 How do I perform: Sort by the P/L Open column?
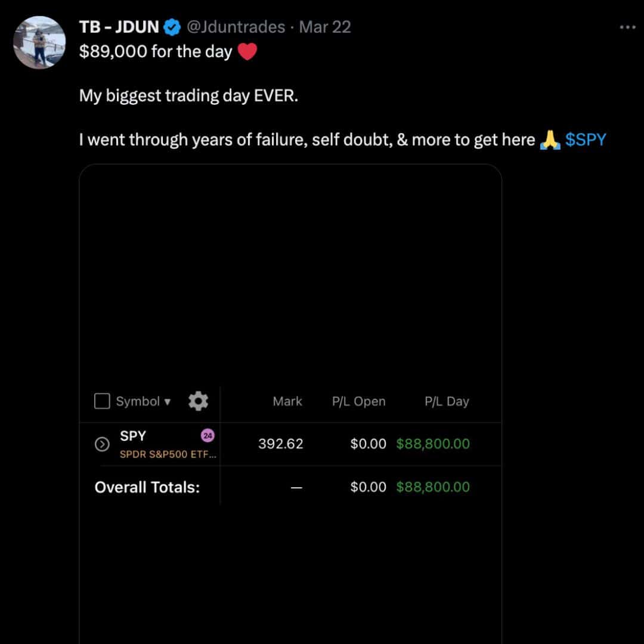point(358,401)
